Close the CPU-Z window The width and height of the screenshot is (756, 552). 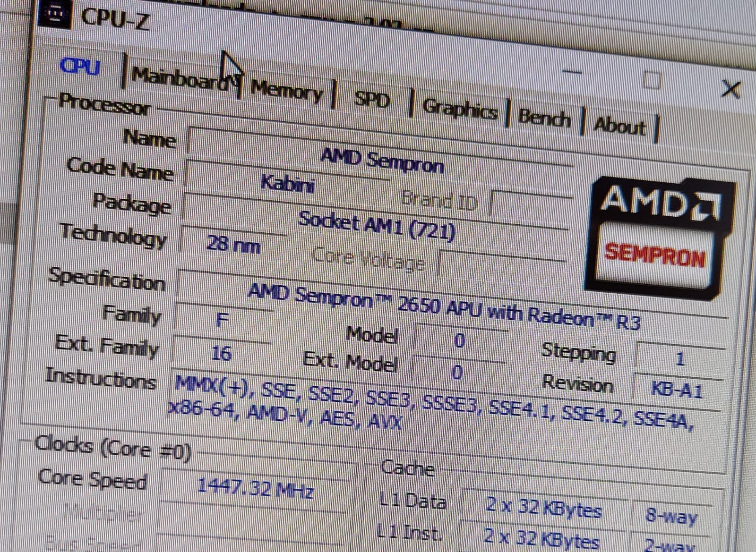click(x=731, y=89)
